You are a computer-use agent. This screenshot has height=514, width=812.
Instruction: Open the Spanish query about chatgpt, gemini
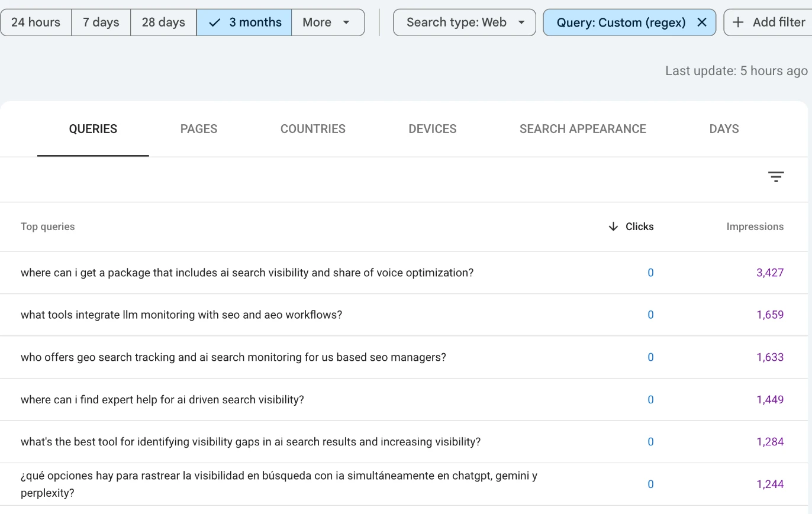click(x=279, y=484)
